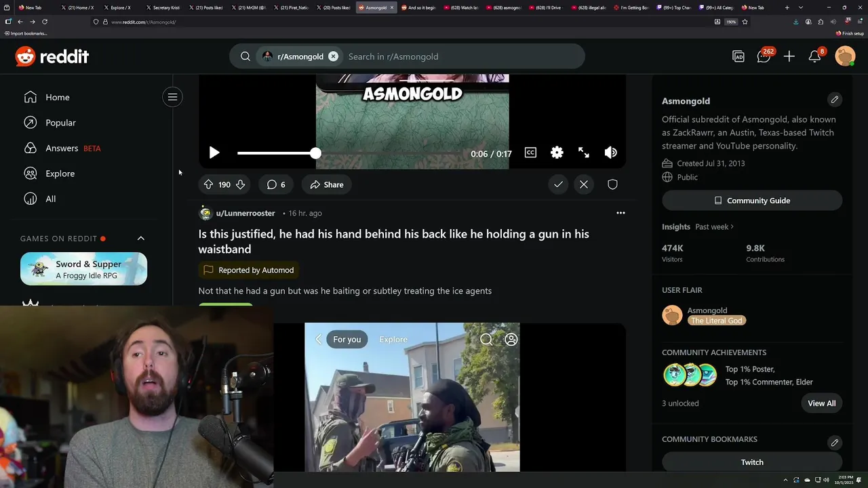Click the Asmongold user flair avatar
Screen dimensions: 868x488
672,315
